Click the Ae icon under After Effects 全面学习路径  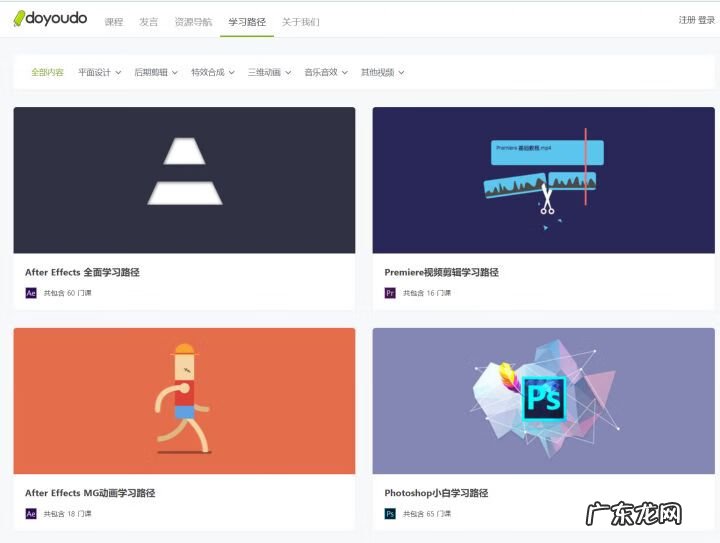(x=31, y=293)
